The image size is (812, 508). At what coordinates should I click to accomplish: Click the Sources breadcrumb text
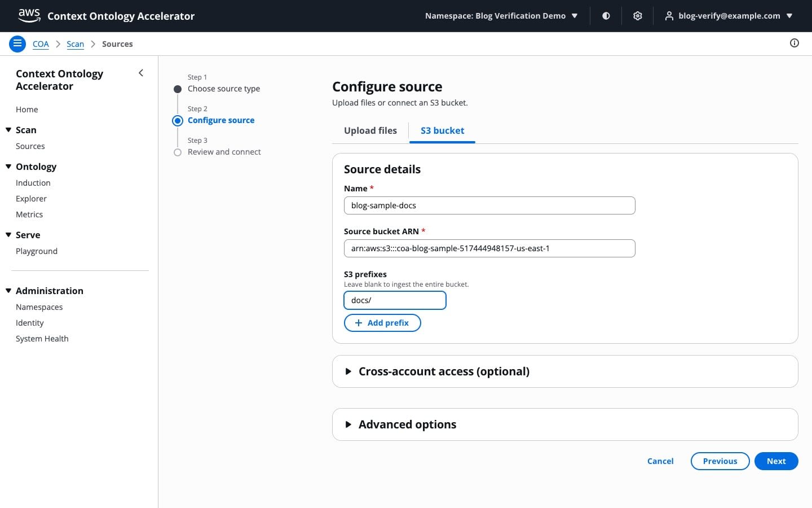117,44
